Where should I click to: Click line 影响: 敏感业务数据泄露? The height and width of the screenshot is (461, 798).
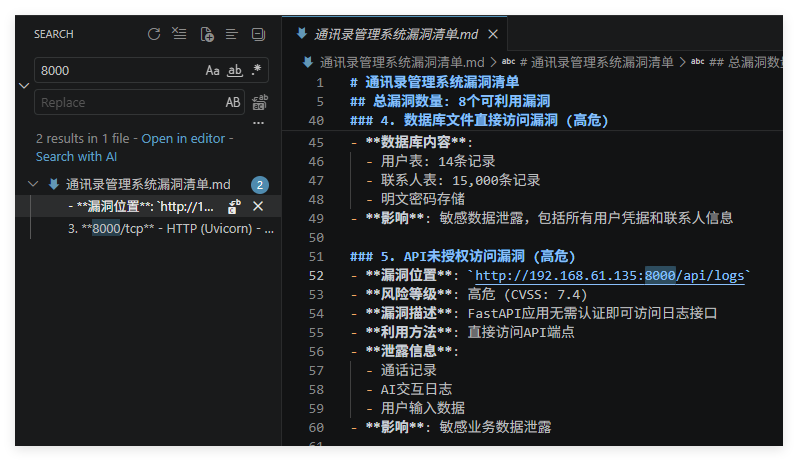pos(451,427)
